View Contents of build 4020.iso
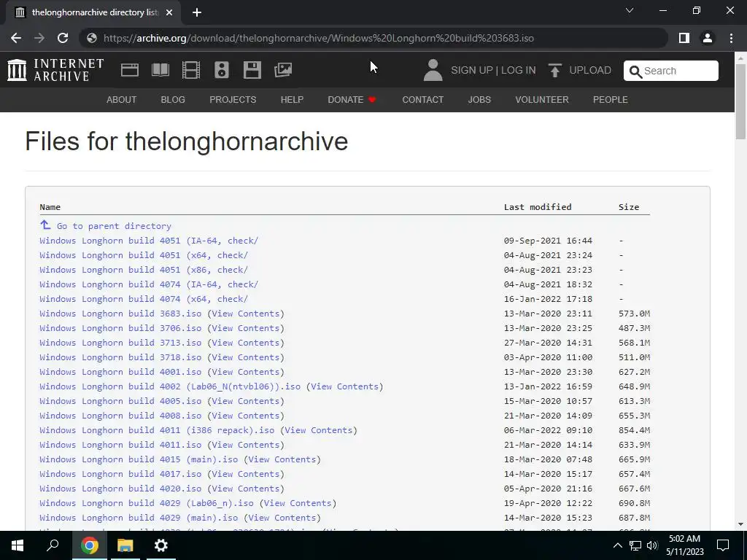747x560 pixels. [245, 489]
